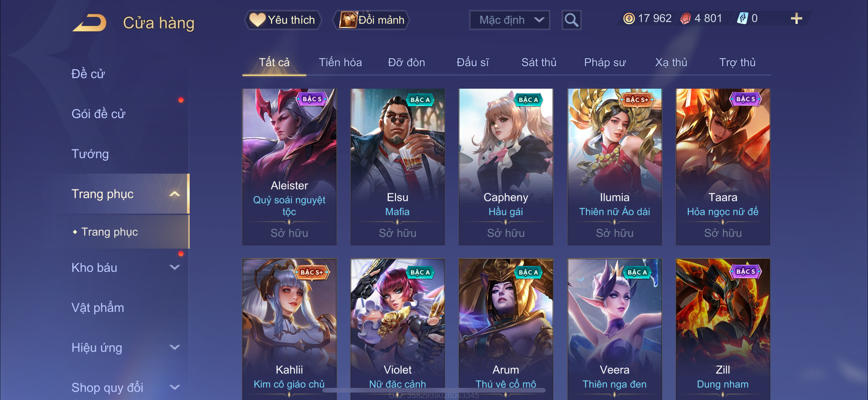The height and width of the screenshot is (400, 868).
Task: Open the Ilumia Thiên nữ Áo dài card
Action: [614, 167]
